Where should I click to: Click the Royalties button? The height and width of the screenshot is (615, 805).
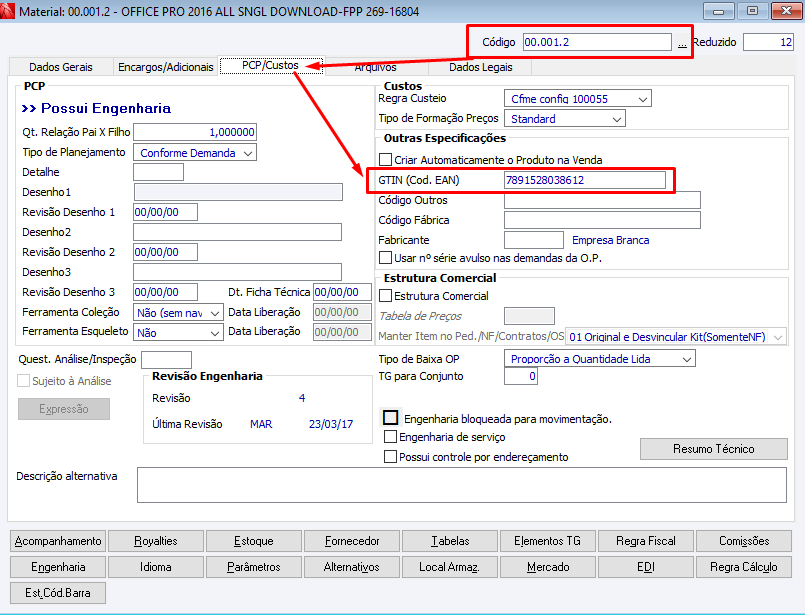coord(156,541)
